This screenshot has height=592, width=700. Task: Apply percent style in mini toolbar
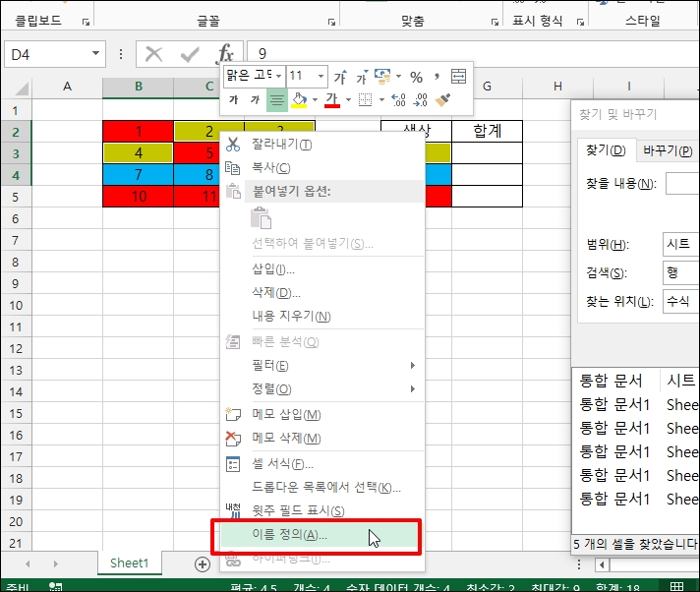[x=416, y=77]
